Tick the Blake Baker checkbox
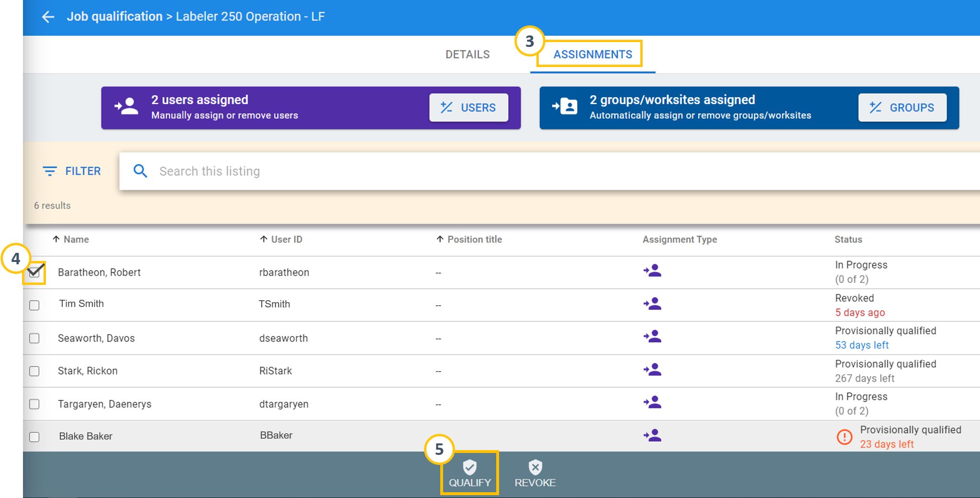This screenshot has width=980, height=498. click(x=34, y=437)
